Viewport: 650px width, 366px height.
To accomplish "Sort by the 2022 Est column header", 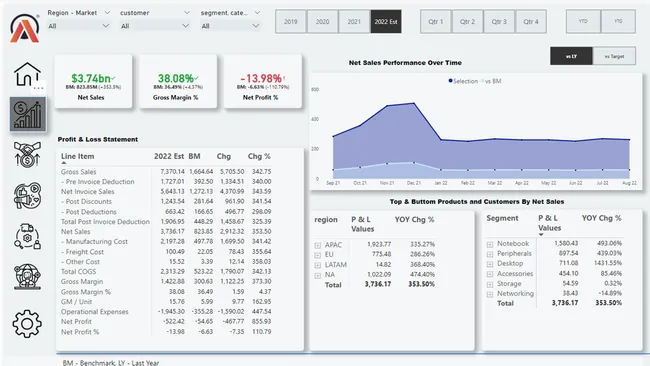I will [x=169, y=156].
